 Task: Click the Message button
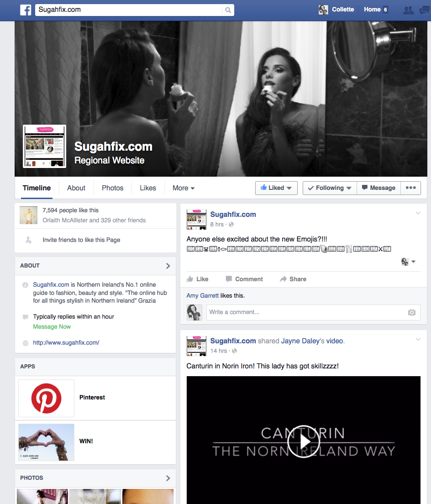pyautogui.click(x=378, y=188)
